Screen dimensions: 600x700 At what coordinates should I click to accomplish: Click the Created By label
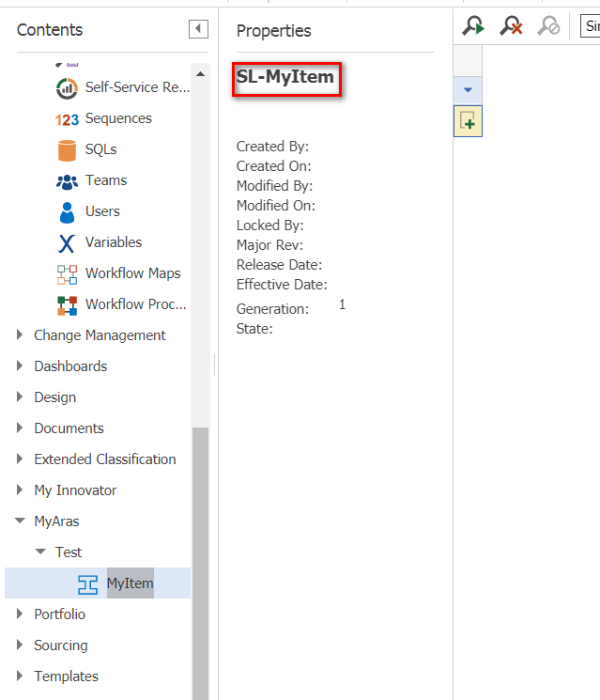[x=272, y=147]
